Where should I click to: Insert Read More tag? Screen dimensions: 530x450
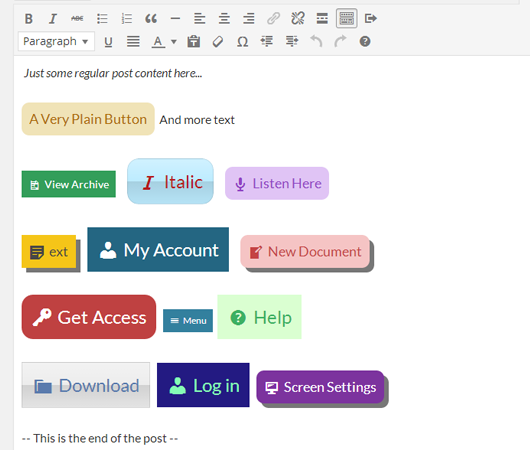click(x=322, y=18)
